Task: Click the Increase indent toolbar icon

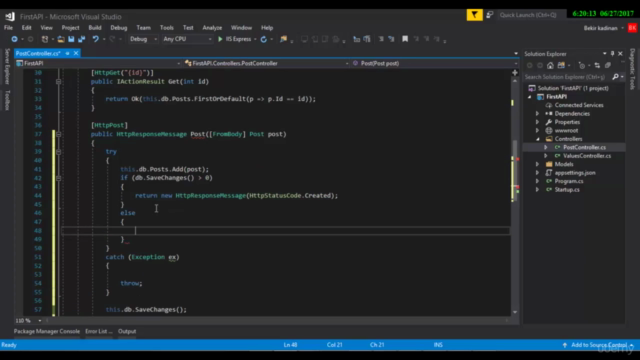Action: pyautogui.click(x=391, y=39)
